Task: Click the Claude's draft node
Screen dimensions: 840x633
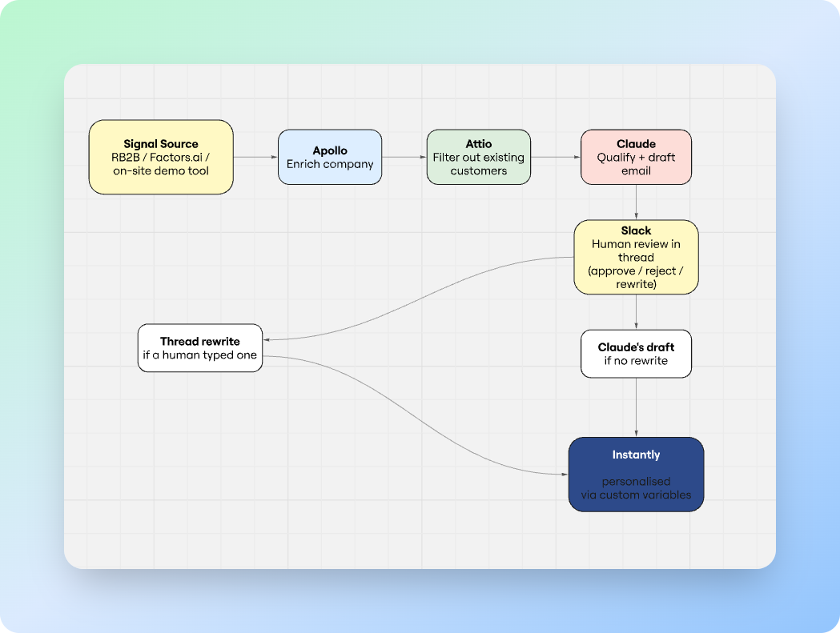Action: tap(636, 354)
